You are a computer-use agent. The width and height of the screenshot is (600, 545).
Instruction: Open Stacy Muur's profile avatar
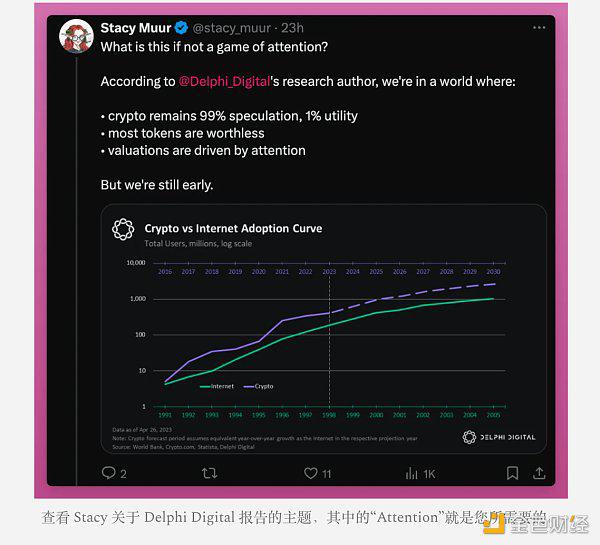tap(76, 36)
